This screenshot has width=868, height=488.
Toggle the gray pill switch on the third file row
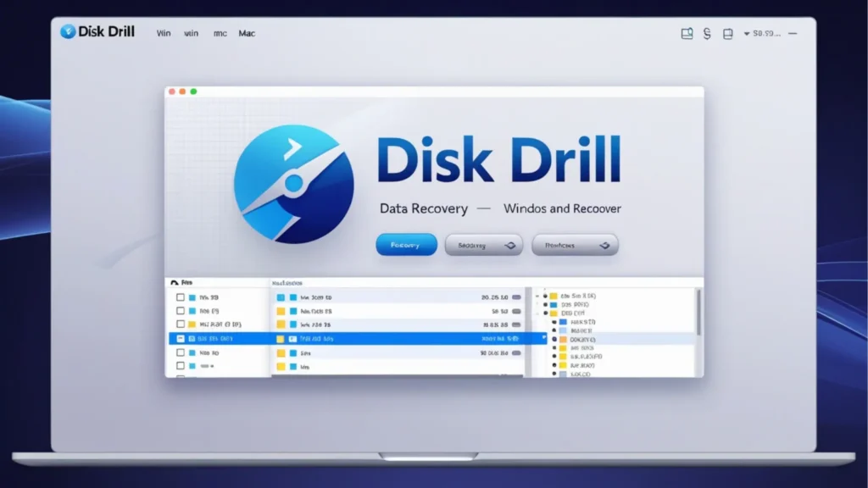(516, 324)
